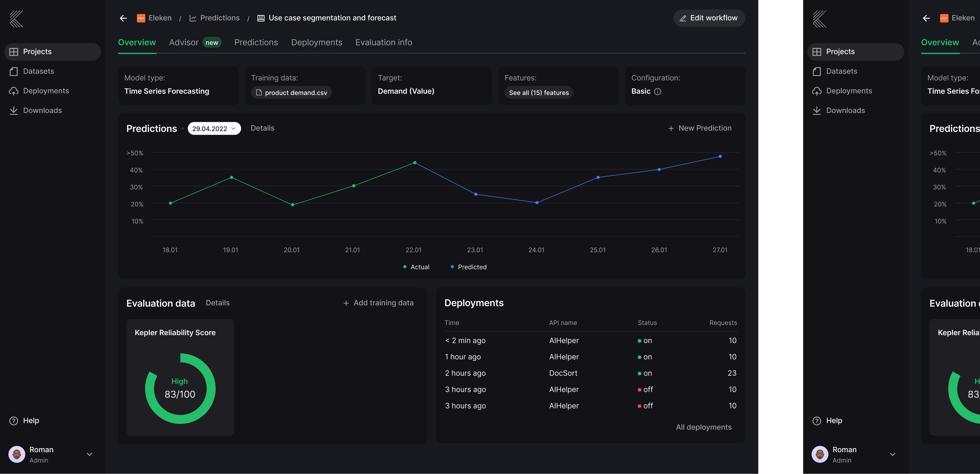Click the Kepler logo in the left sidebar

pos(16,19)
